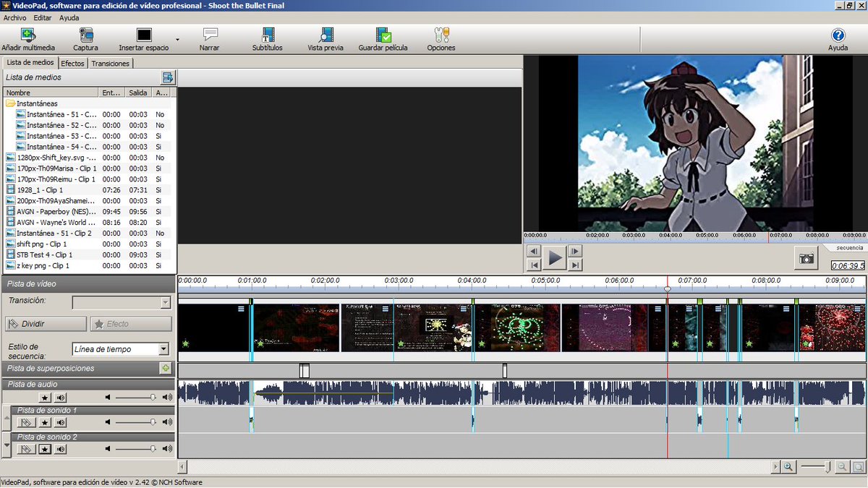The image size is (868, 488).
Task: Open the Editar menu
Action: point(43,17)
